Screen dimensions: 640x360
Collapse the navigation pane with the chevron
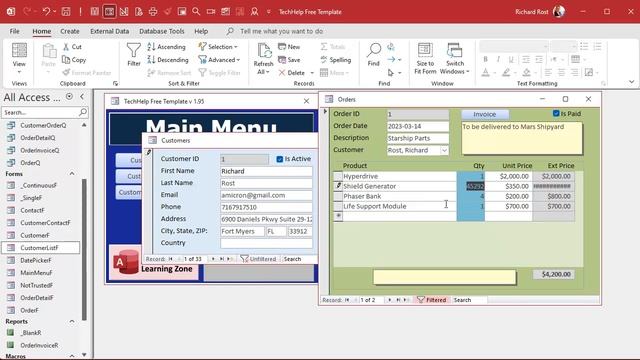(x=82, y=96)
